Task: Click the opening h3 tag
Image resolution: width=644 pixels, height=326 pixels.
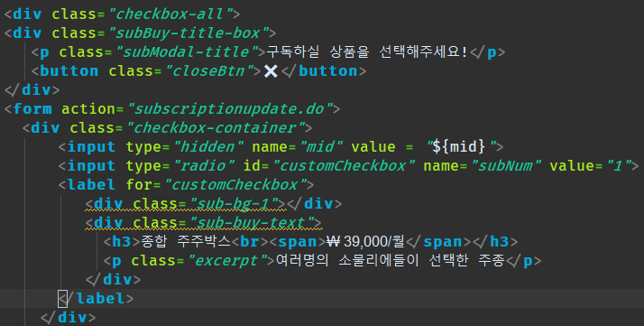Action: pos(122,241)
